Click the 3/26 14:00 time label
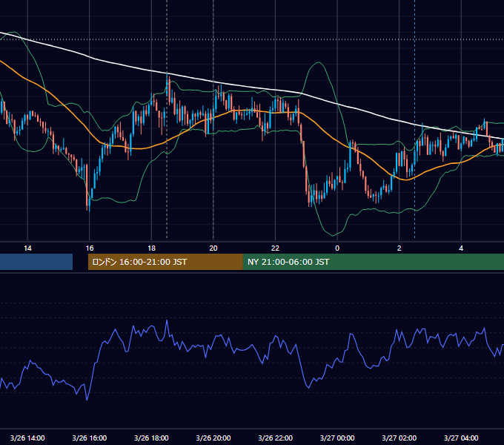Screen dimensions: 504x445 (x=27, y=438)
